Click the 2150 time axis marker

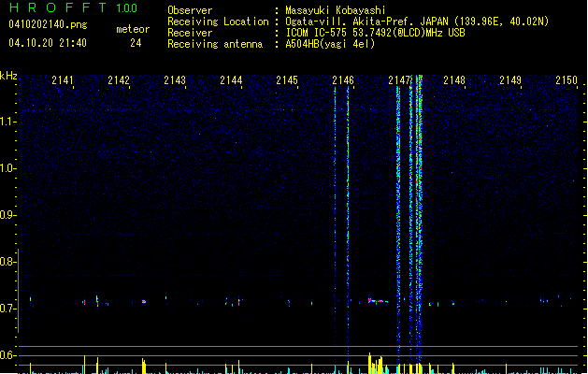(x=566, y=80)
